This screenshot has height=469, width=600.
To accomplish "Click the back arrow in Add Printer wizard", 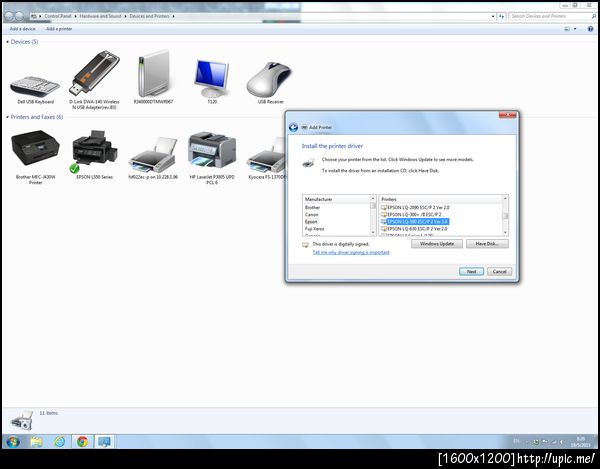I will pos(293,127).
